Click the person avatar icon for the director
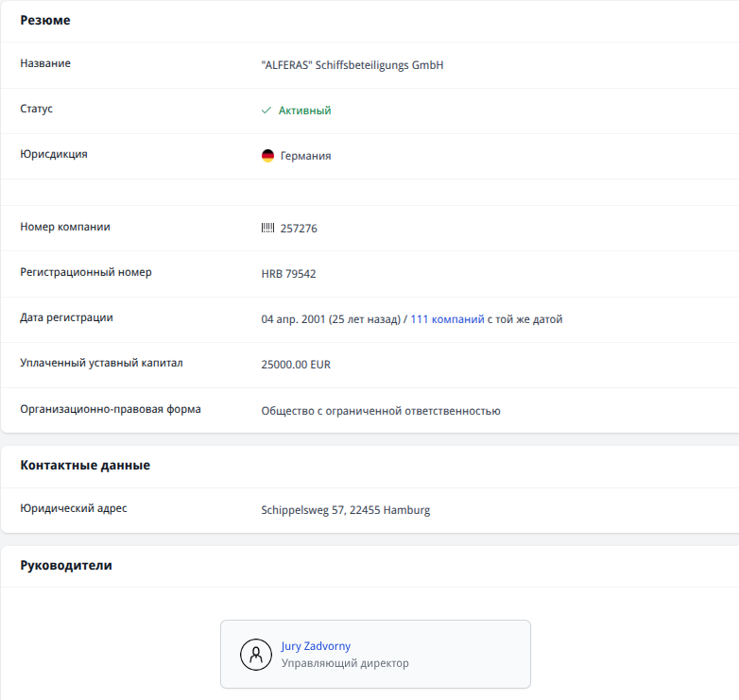The width and height of the screenshot is (739, 700). click(x=255, y=654)
